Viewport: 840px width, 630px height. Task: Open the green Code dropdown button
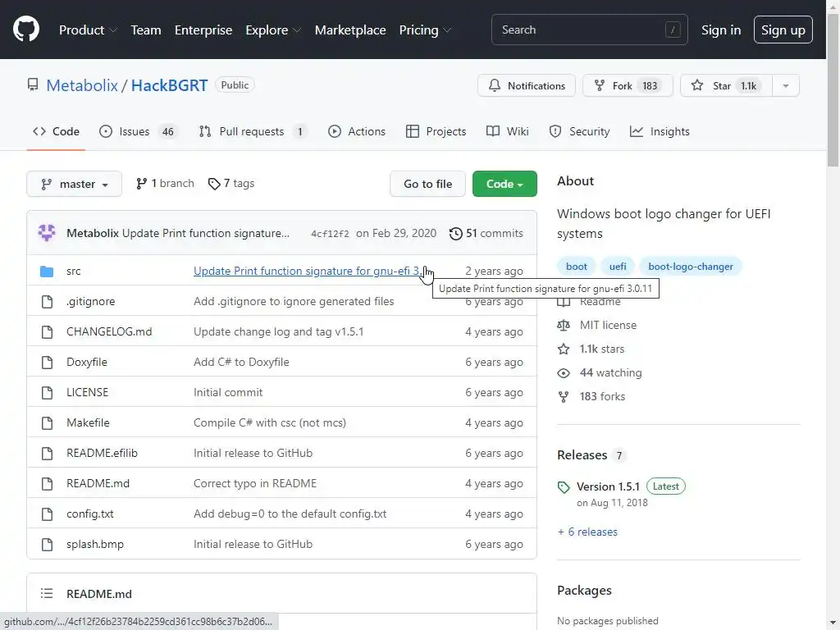[504, 184]
